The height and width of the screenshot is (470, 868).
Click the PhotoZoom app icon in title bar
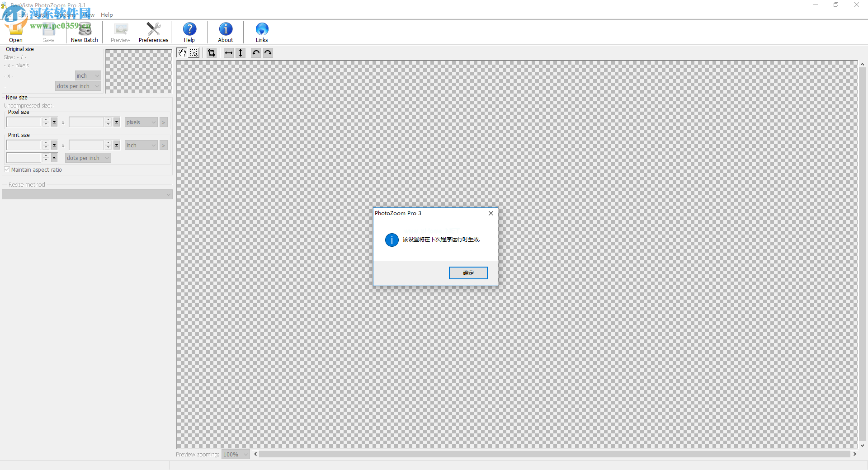(4, 5)
